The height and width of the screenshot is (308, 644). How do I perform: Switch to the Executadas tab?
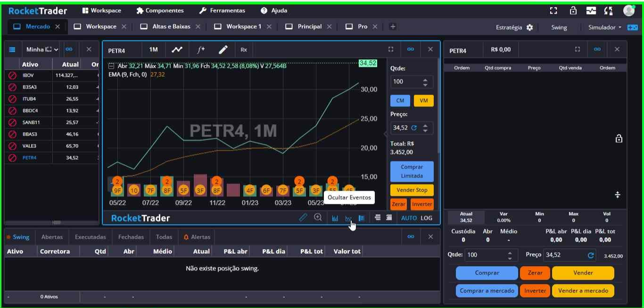(91, 237)
